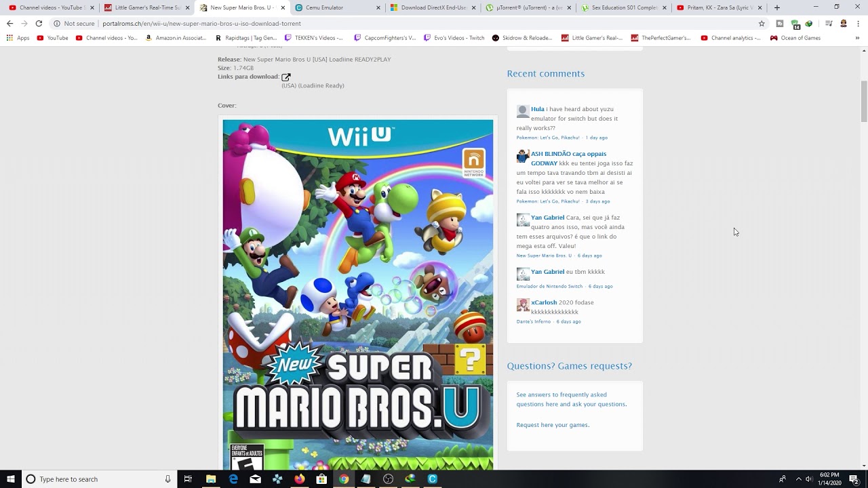Click the frequently asked questions link
The image size is (868, 488).
(571, 399)
